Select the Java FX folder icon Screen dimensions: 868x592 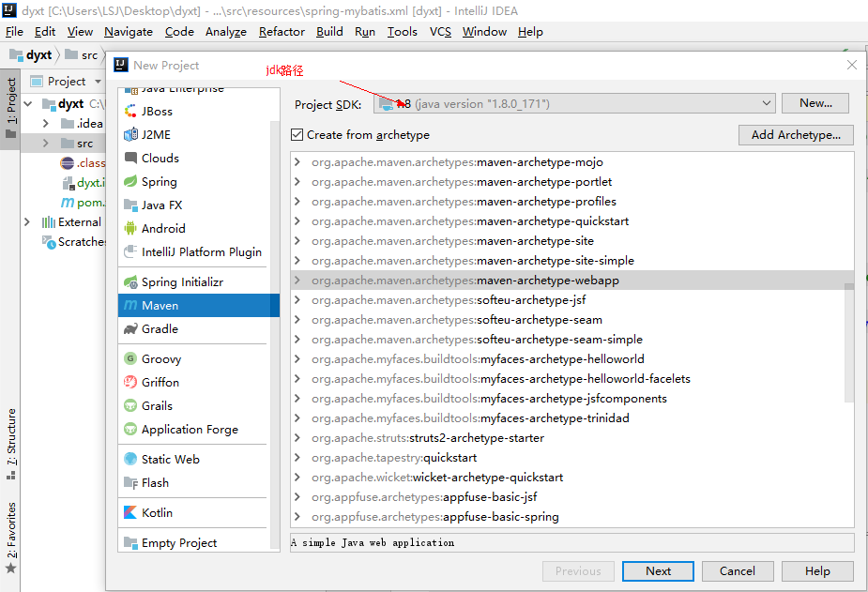click(130, 205)
